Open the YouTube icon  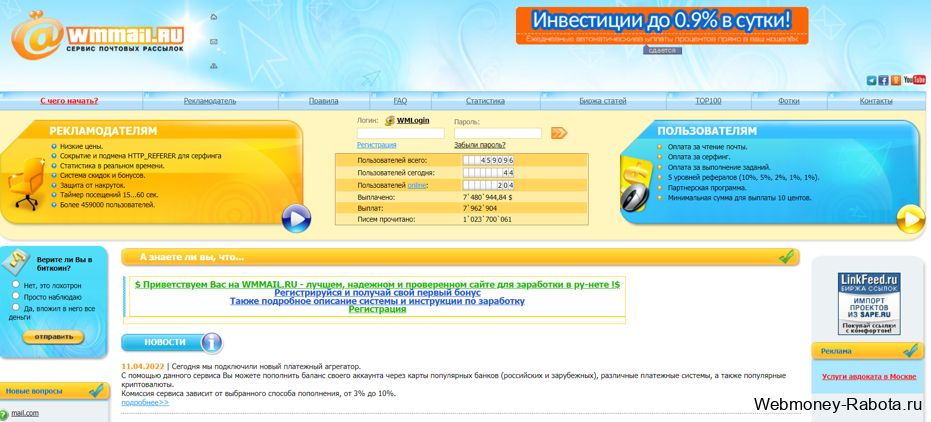click(914, 80)
